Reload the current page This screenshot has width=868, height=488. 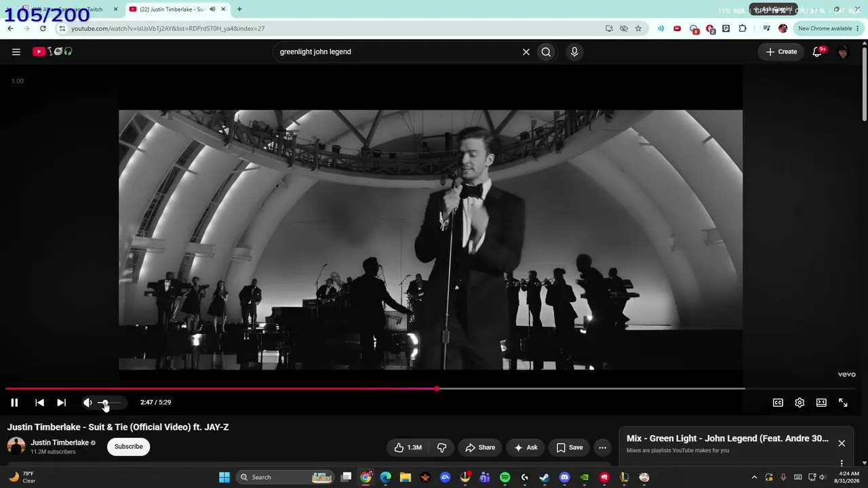point(43,28)
